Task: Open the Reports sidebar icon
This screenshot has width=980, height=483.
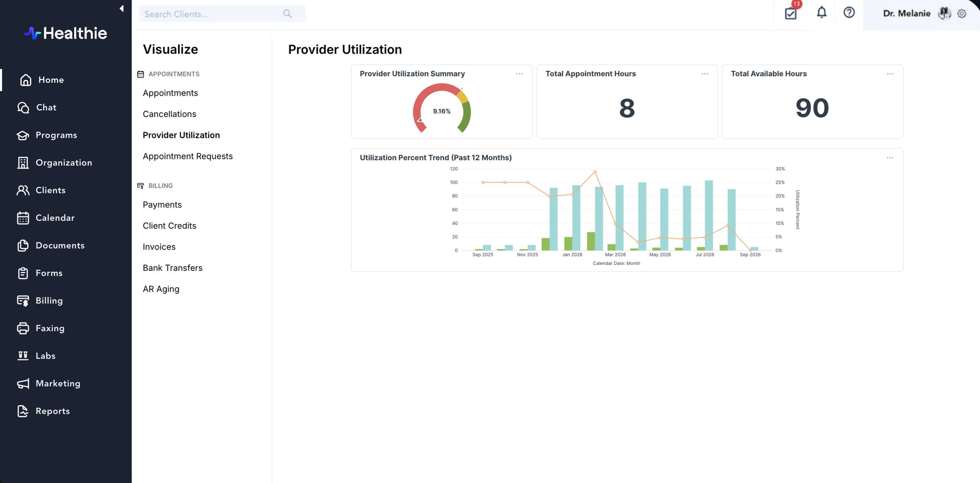Action: [x=23, y=411]
